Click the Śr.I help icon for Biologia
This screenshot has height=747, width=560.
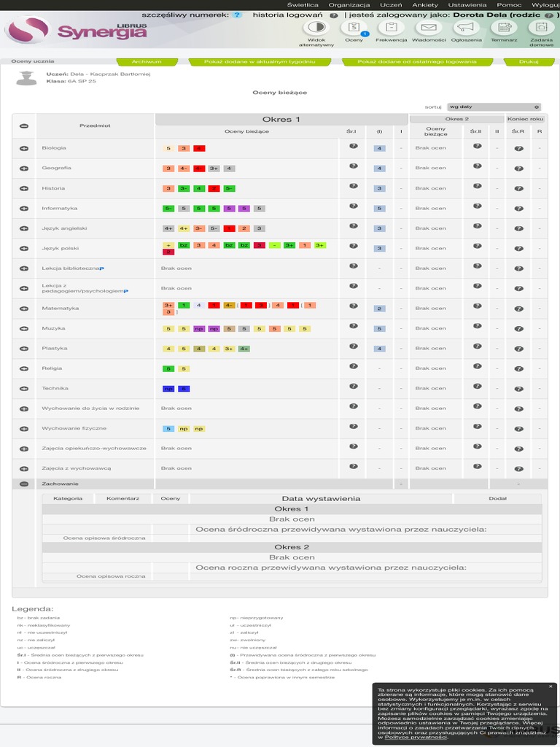click(354, 146)
